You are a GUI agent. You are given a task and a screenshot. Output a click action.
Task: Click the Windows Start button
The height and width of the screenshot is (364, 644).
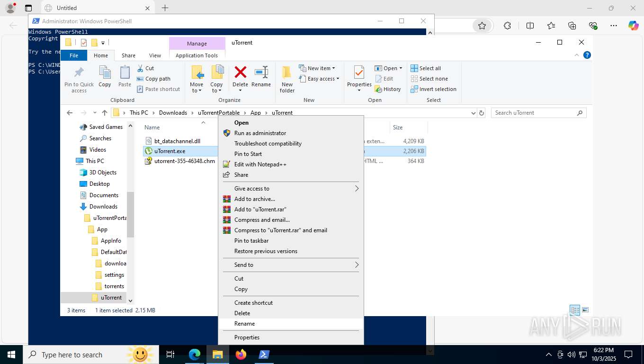[x=11, y=355]
